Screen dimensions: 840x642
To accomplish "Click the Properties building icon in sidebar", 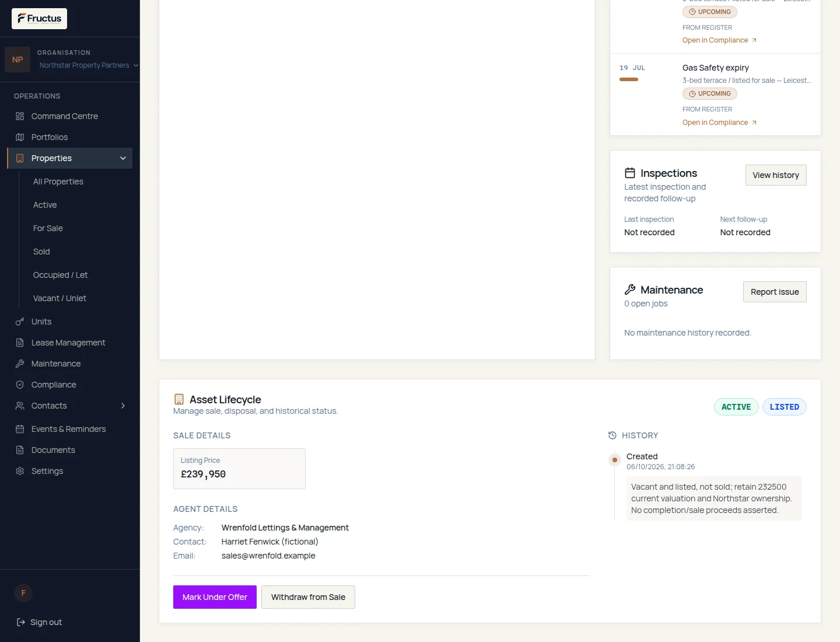I will pos(20,158).
